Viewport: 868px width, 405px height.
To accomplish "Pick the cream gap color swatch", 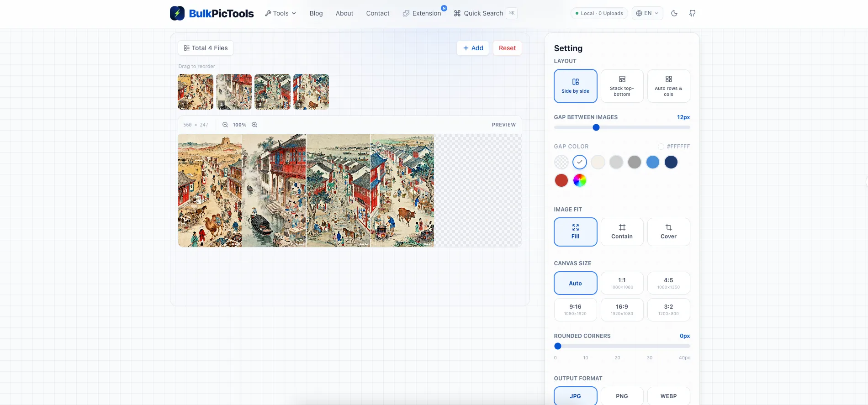I will click(598, 162).
